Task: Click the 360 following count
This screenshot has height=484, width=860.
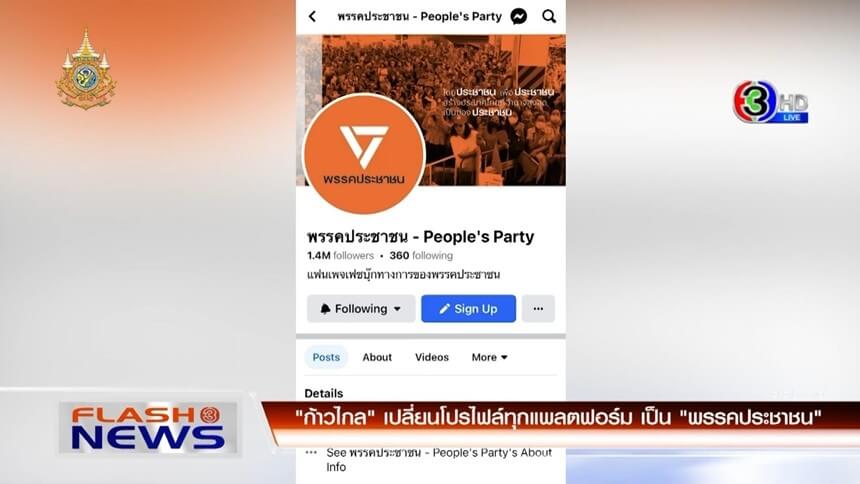Action: point(421,255)
